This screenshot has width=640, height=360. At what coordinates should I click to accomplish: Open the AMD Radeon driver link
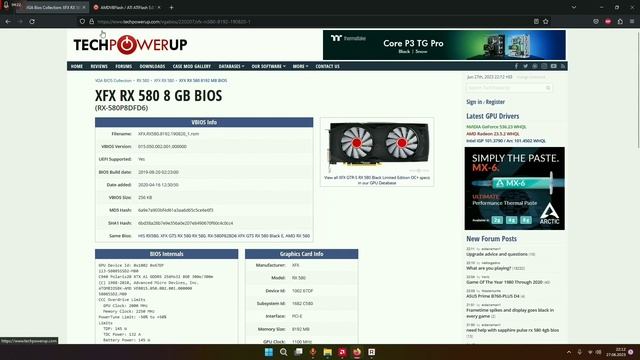(493, 134)
